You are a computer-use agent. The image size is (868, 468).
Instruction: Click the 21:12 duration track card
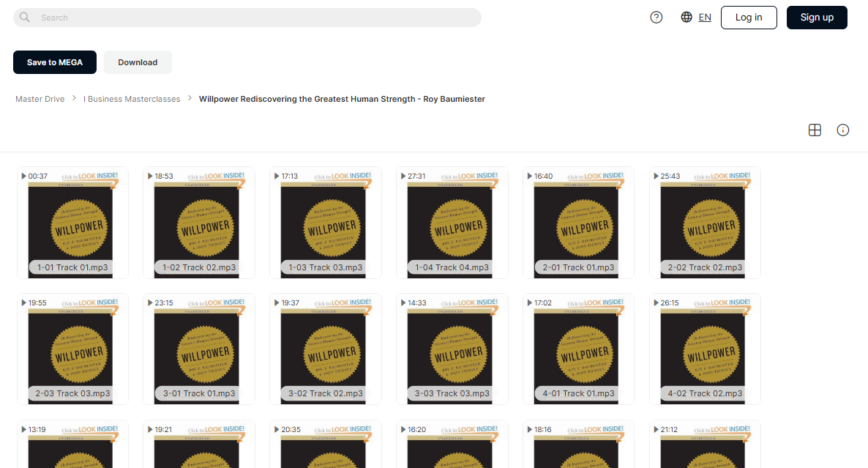tap(706, 444)
